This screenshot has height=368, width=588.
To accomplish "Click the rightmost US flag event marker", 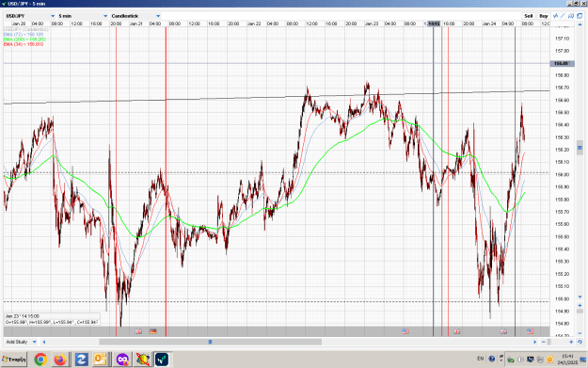I will (x=530, y=331).
